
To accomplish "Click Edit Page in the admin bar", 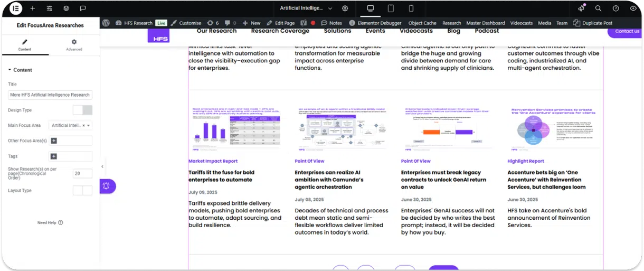I will click(x=281, y=23).
